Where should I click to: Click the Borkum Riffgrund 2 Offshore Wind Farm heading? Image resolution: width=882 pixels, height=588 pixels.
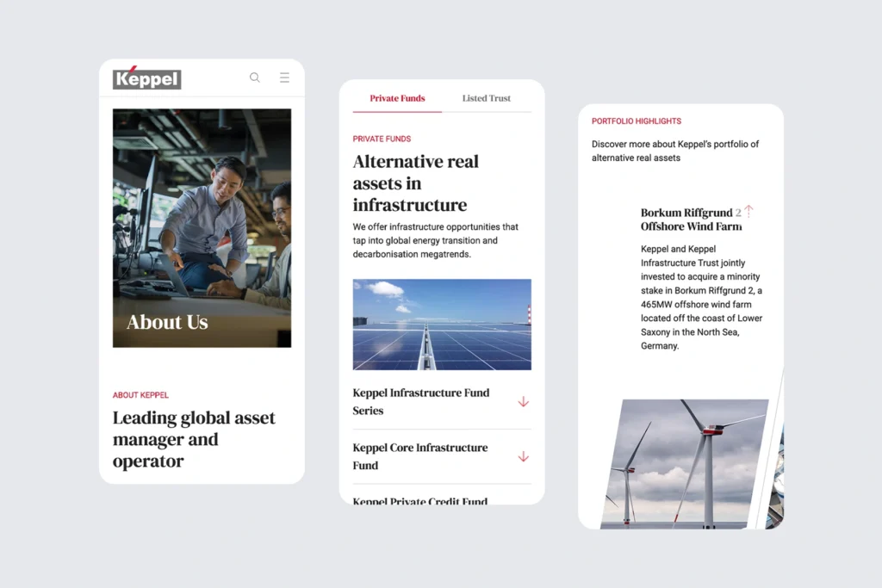coord(691,220)
